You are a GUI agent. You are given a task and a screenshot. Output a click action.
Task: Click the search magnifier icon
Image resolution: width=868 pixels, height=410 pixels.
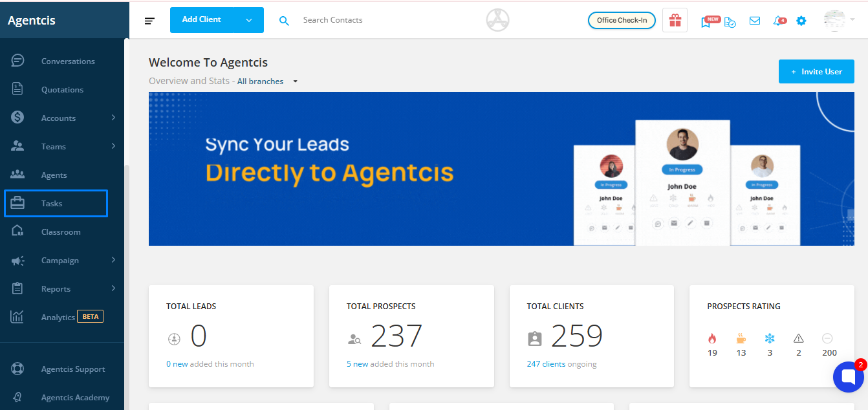pos(284,21)
